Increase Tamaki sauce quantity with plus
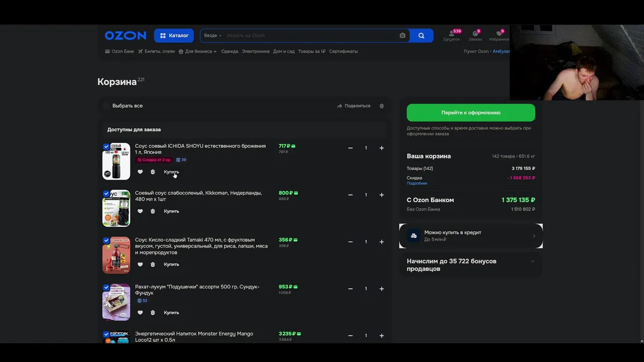This screenshot has height=362, width=644. tap(381, 242)
